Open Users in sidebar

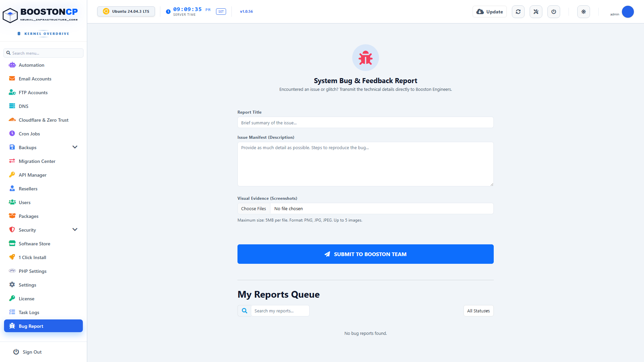coord(43,202)
